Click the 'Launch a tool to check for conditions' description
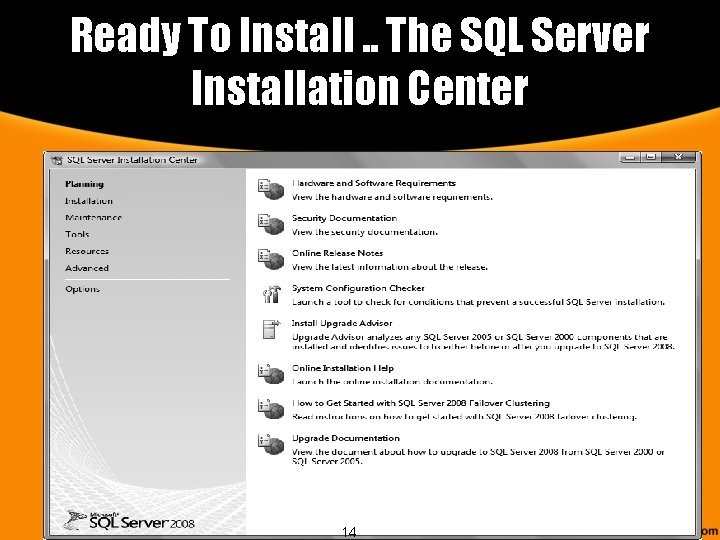This screenshot has height=540, width=720. (x=478, y=302)
